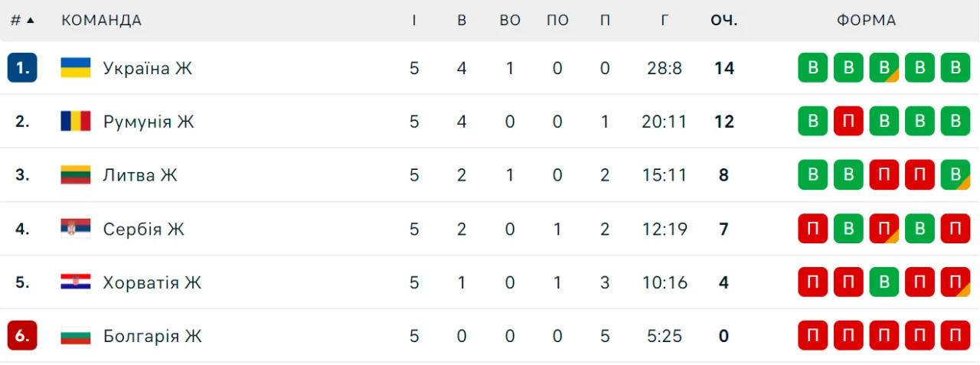
Task: Click red rank 6 position badge
Action: (22, 336)
